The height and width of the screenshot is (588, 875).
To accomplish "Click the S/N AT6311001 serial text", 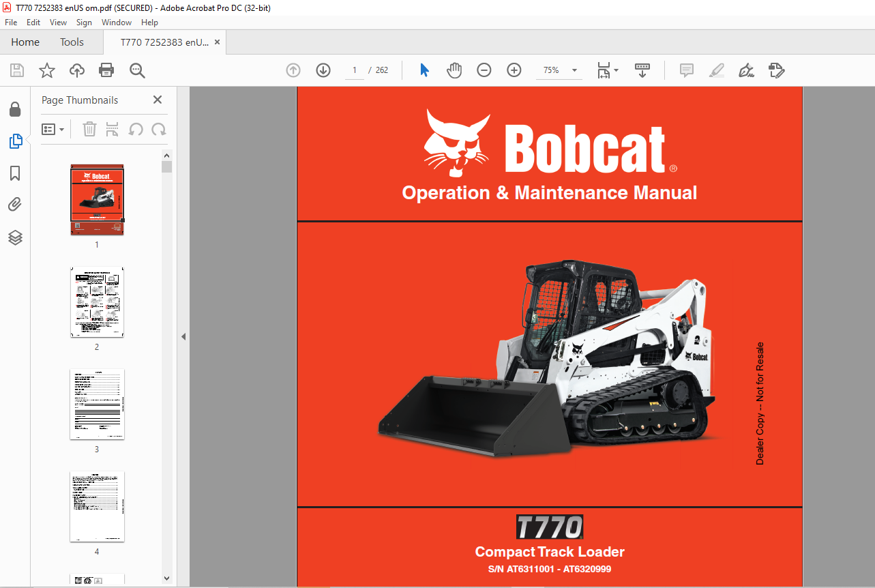I will pyautogui.click(x=550, y=570).
